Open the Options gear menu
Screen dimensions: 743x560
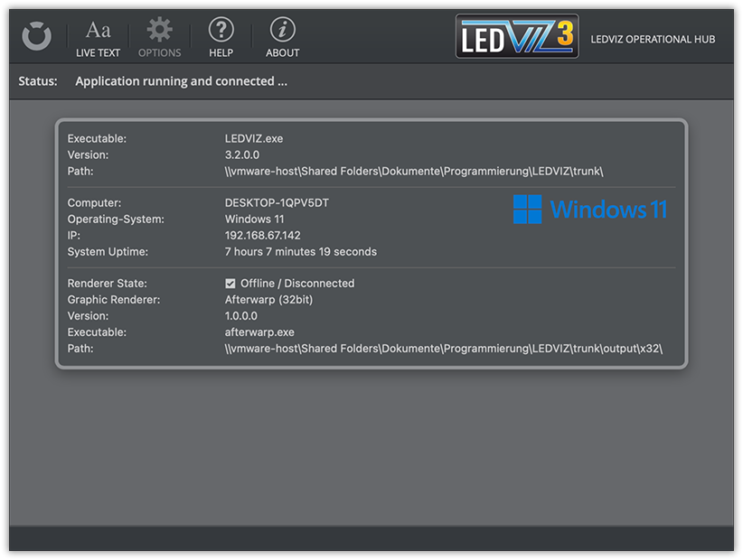click(160, 39)
